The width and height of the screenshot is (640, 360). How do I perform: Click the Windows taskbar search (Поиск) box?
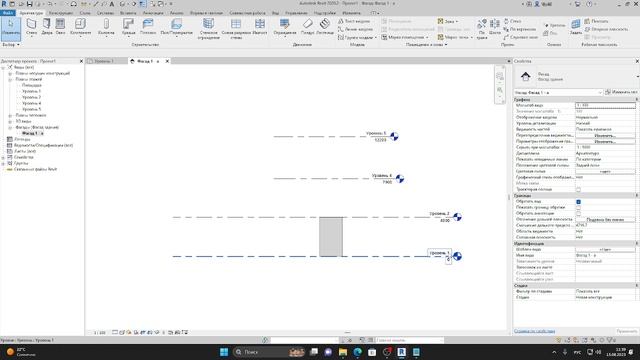(269, 352)
